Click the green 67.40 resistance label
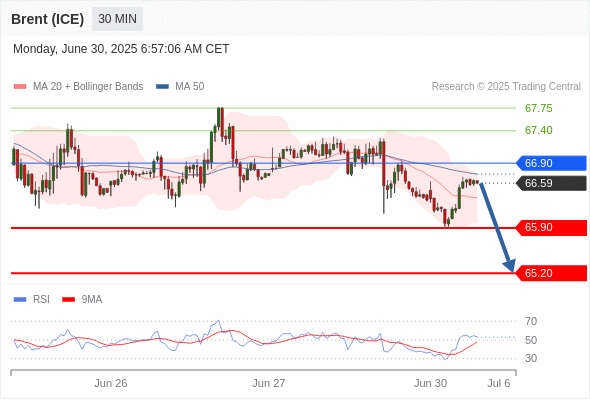This screenshot has height=400, width=590. coord(538,130)
